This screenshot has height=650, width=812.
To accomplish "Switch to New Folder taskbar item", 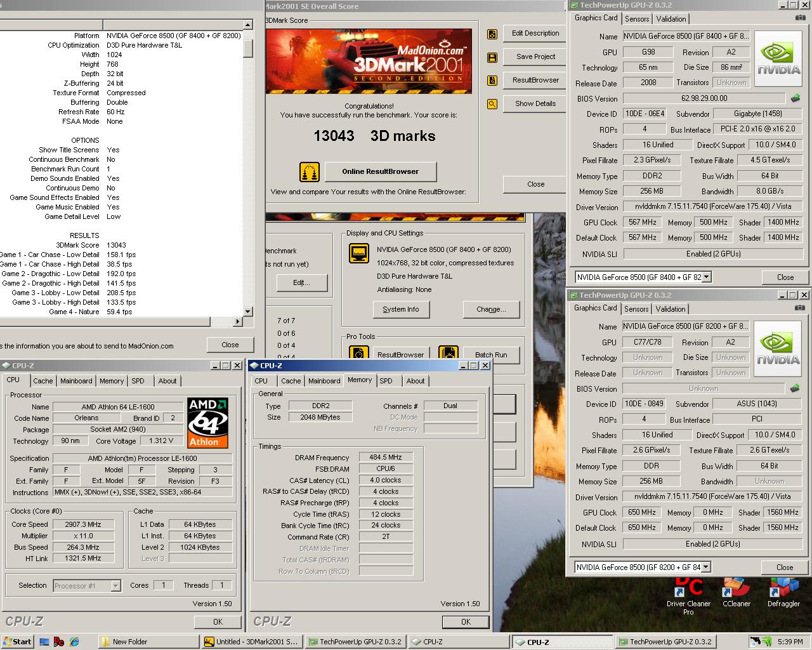I will 149,642.
